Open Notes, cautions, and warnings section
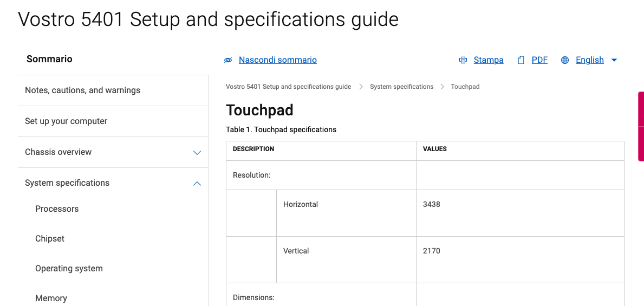The image size is (644, 306). tap(113, 90)
